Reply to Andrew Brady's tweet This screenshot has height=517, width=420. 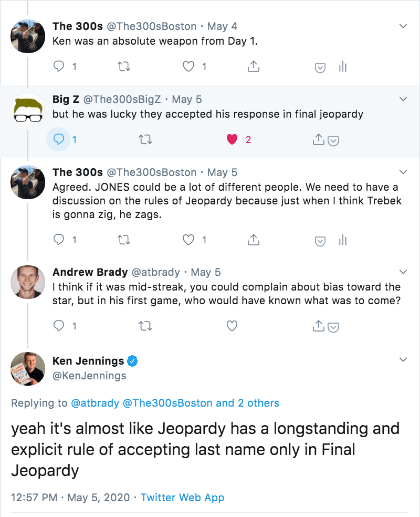pos(59,326)
